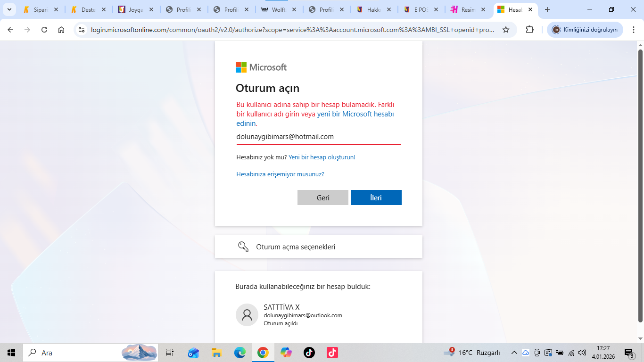Image resolution: width=644 pixels, height=362 pixels.
Task: Switch to the E POS tab
Action: (x=421, y=9)
